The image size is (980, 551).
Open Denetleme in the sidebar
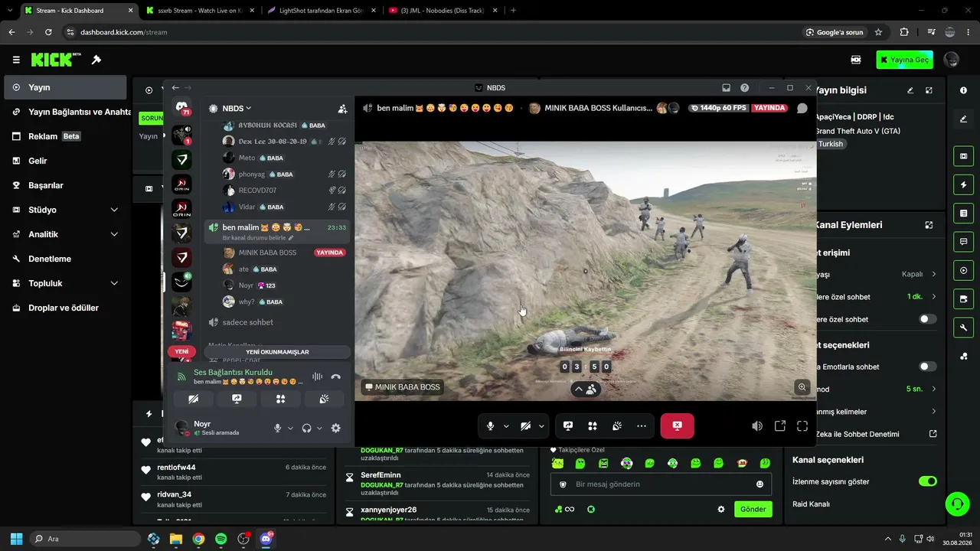(x=65, y=259)
